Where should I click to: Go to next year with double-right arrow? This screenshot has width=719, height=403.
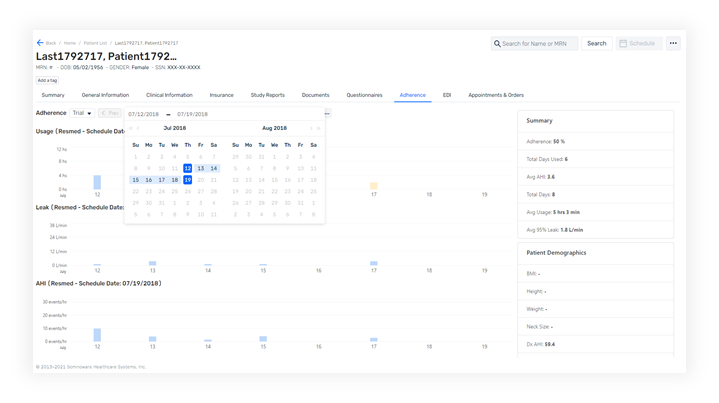[x=318, y=128]
